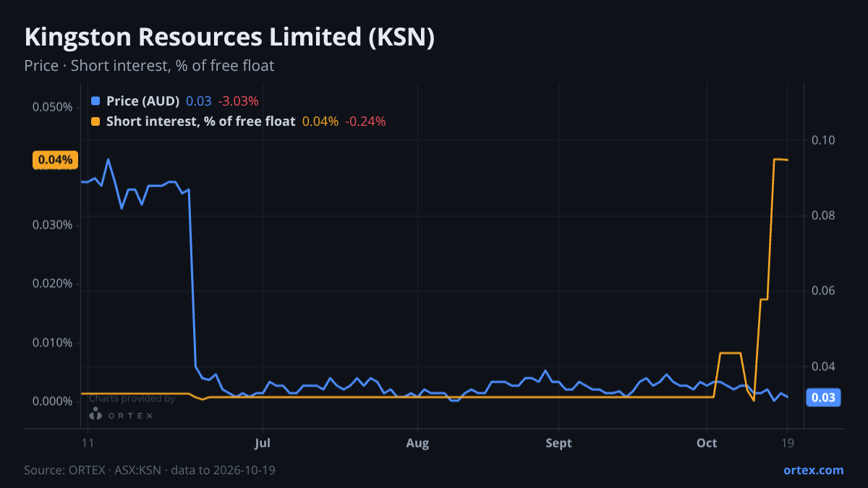Click the orange 0.04% axis value badge

click(55, 160)
